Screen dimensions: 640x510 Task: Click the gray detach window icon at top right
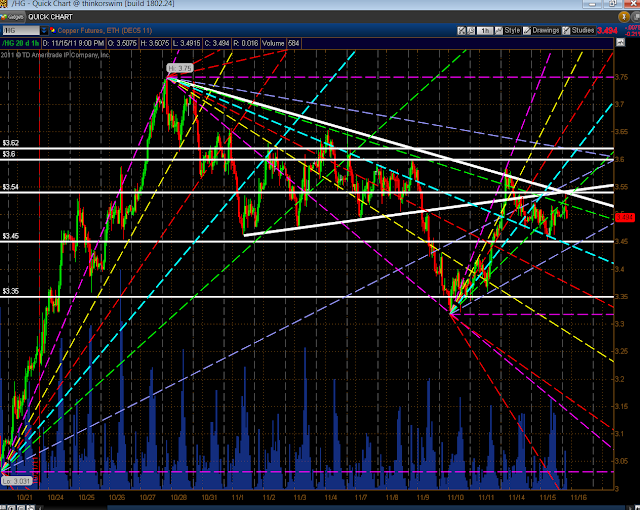click(636, 17)
